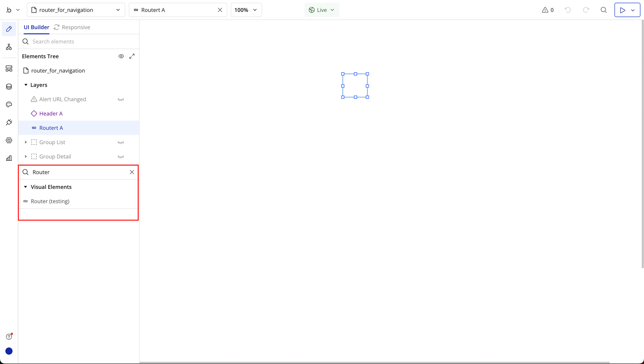Image resolution: width=644 pixels, height=364 pixels.
Task: Open the Styles palette icon
Action: click(9, 104)
